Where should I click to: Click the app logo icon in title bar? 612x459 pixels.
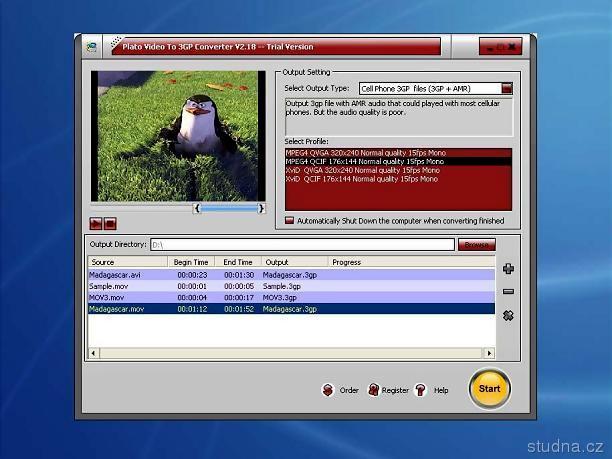pos(91,47)
